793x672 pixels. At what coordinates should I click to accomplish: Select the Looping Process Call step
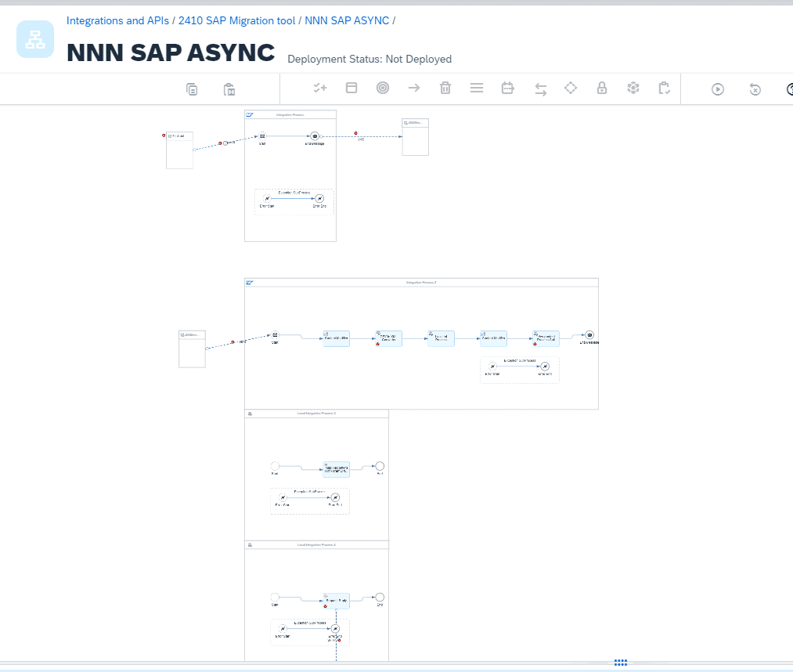[441, 338]
